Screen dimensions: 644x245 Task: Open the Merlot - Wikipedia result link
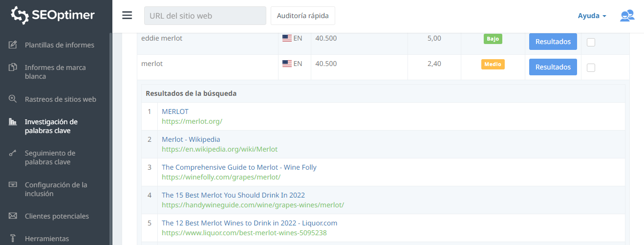[x=191, y=139]
